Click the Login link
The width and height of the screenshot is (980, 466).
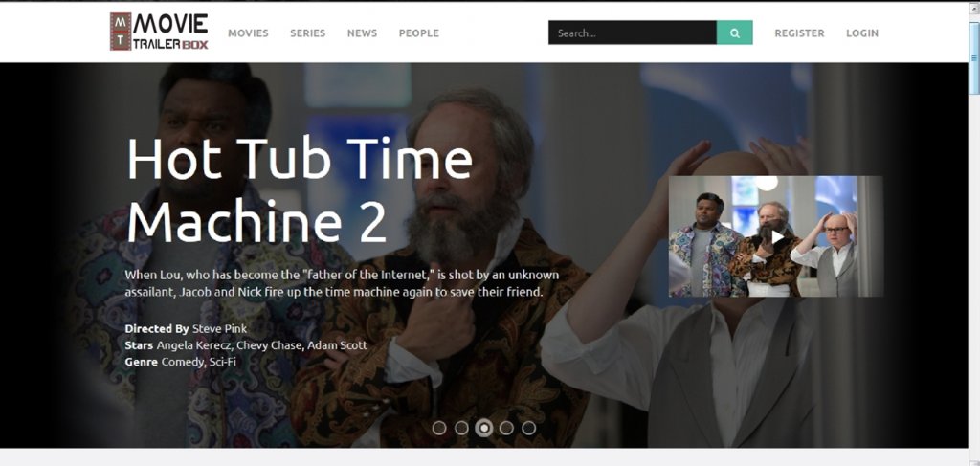[862, 33]
